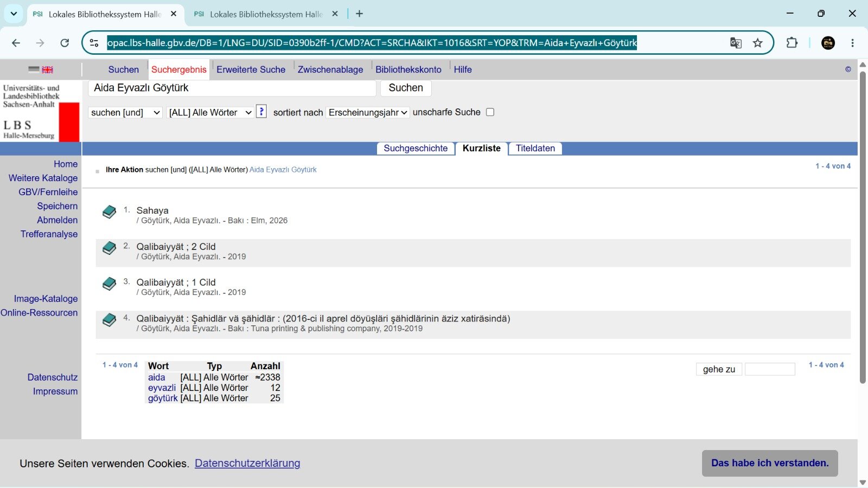Click the gehe zu page number field

770,369
